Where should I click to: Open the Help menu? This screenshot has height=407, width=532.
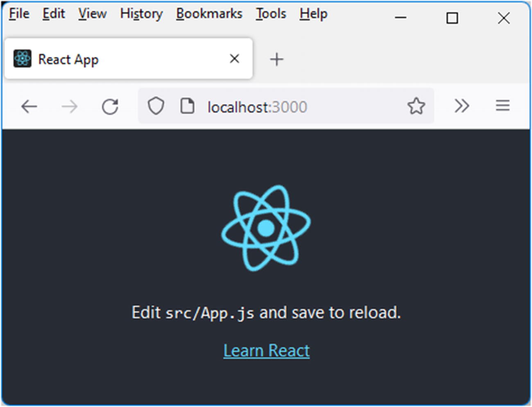[313, 14]
